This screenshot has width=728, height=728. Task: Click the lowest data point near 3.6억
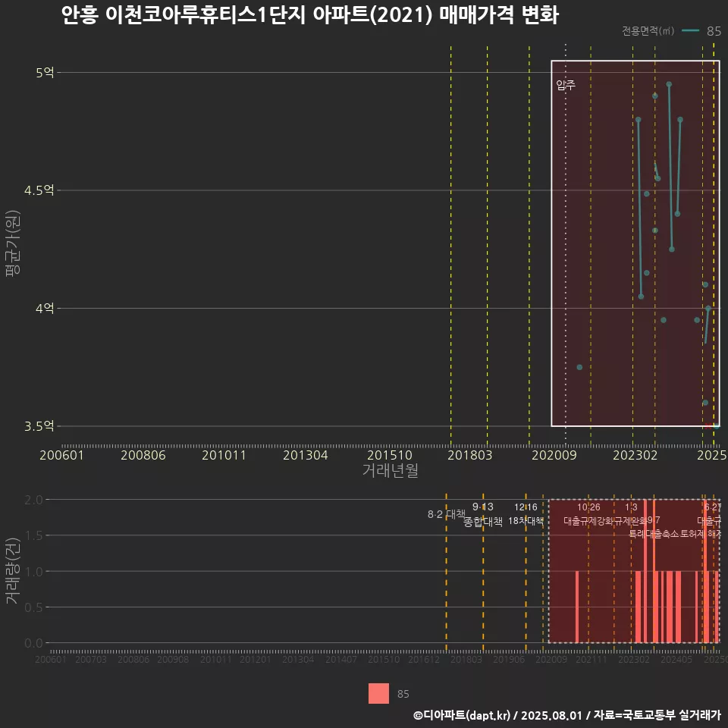click(x=705, y=403)
